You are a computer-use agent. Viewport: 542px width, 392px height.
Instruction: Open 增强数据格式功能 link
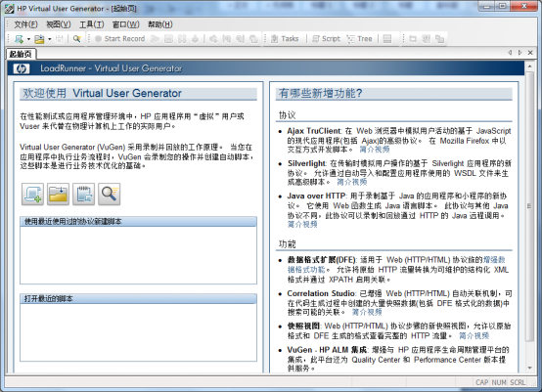point(396,265)
